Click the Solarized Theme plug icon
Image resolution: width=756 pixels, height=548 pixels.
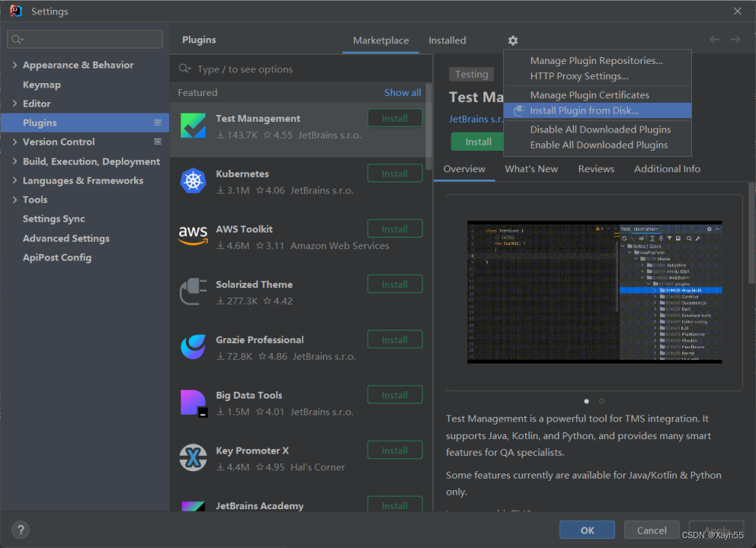(193, 291)
